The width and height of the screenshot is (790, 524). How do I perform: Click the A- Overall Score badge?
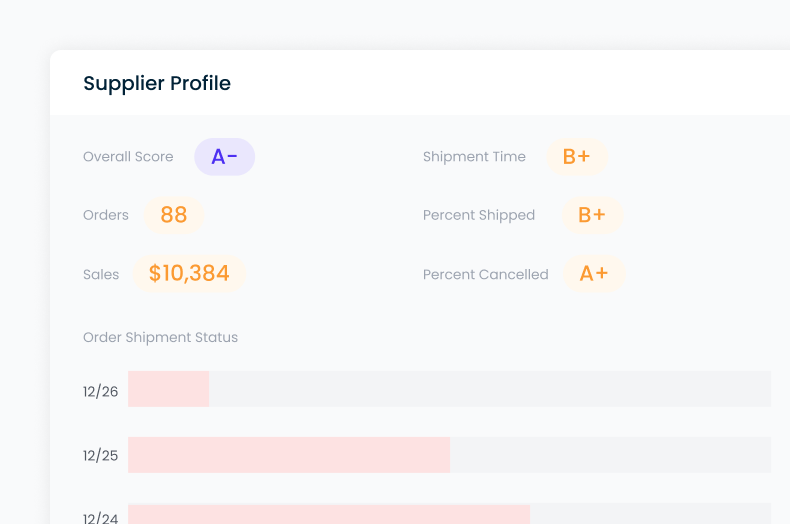tap(224, 157)
